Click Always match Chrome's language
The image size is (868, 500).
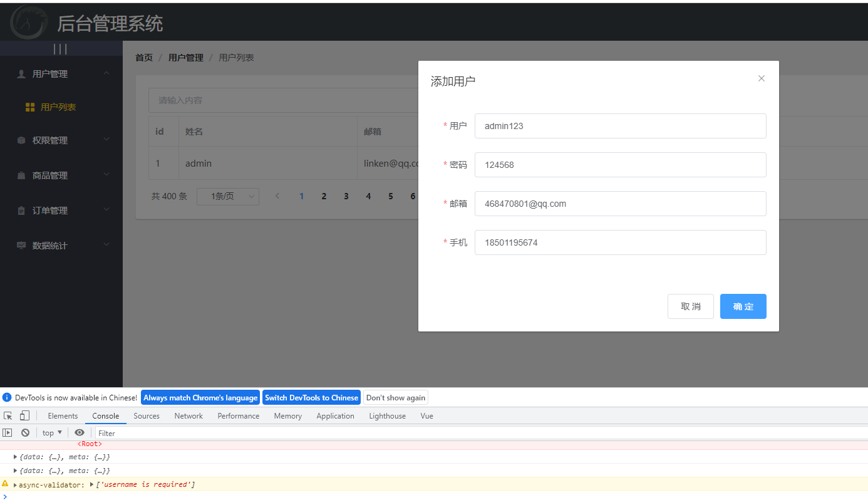click(x=200, y=398)
